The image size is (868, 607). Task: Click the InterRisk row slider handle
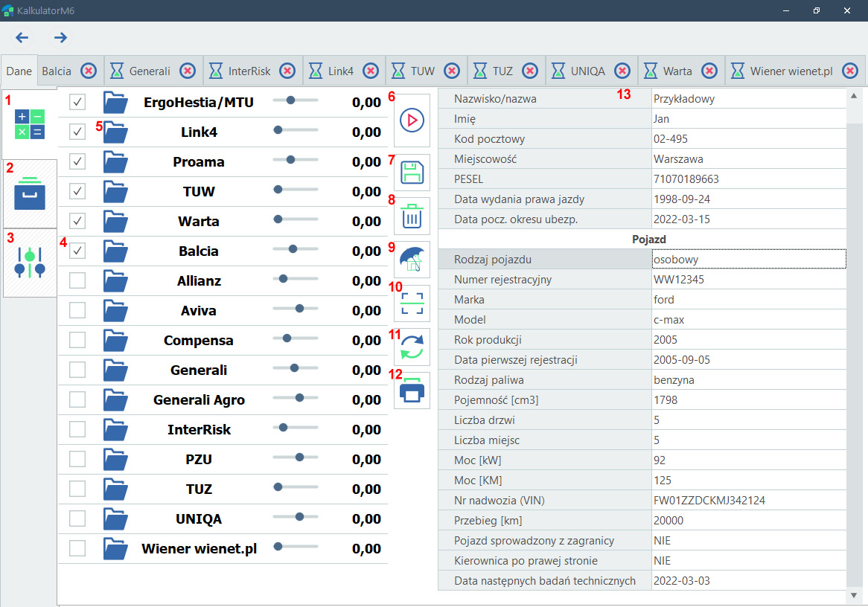coord(283,427)
